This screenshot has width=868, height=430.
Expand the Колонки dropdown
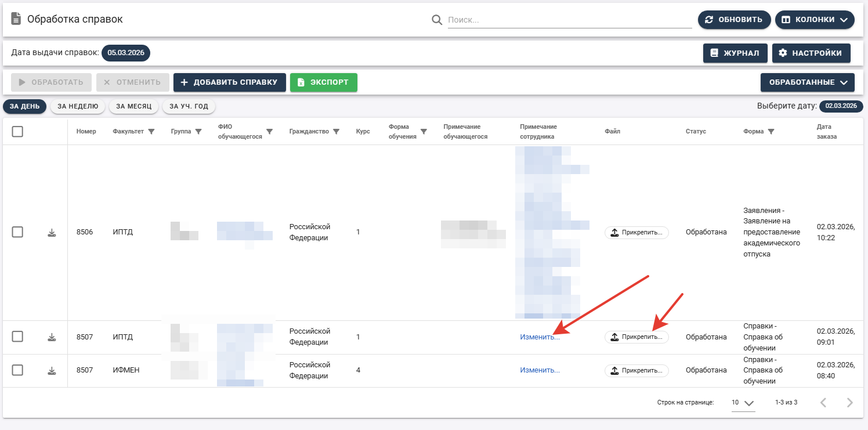pos(814,20)
